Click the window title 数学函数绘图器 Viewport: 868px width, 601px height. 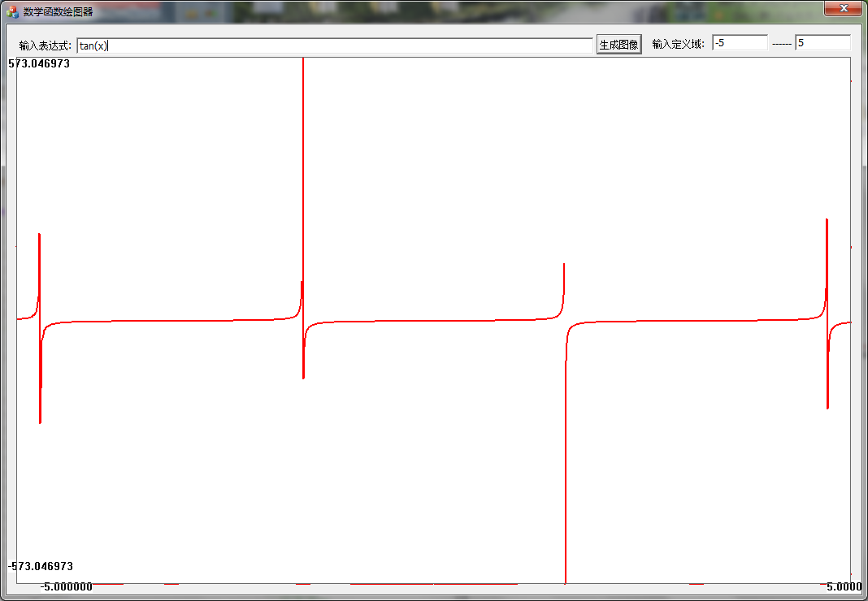click(x=58, y=11)
